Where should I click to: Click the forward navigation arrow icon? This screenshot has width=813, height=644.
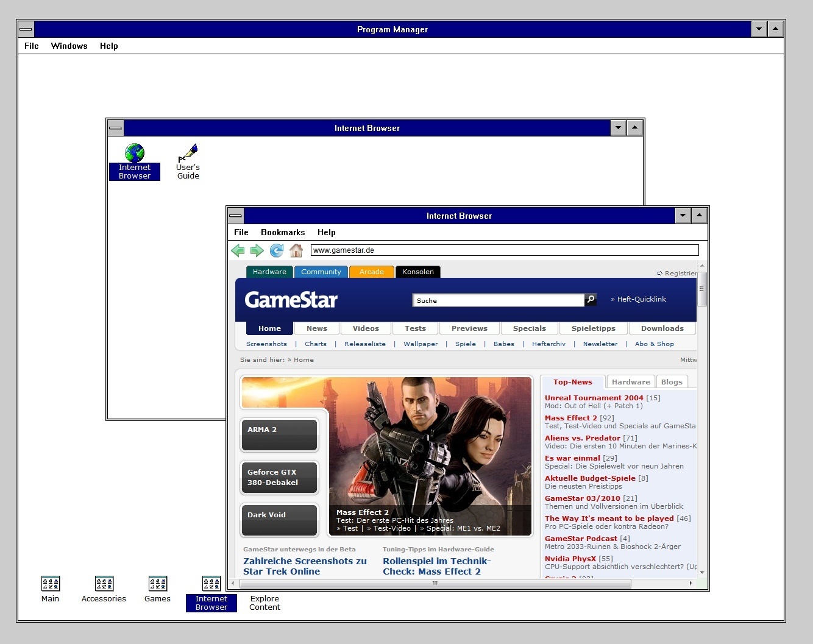pyautogui.click(x=257, y=250)
